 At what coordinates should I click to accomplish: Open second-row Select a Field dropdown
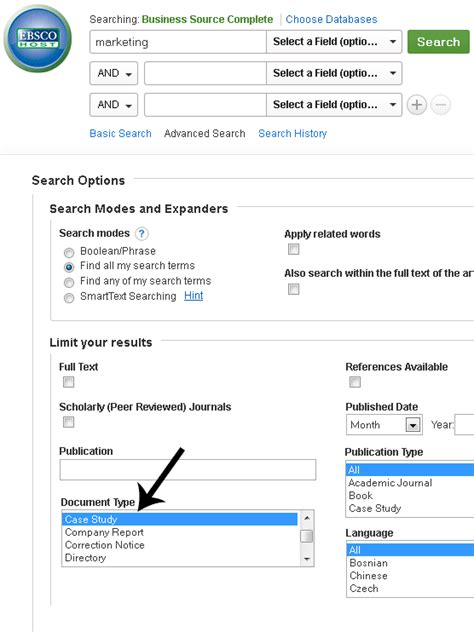point(334,73)
